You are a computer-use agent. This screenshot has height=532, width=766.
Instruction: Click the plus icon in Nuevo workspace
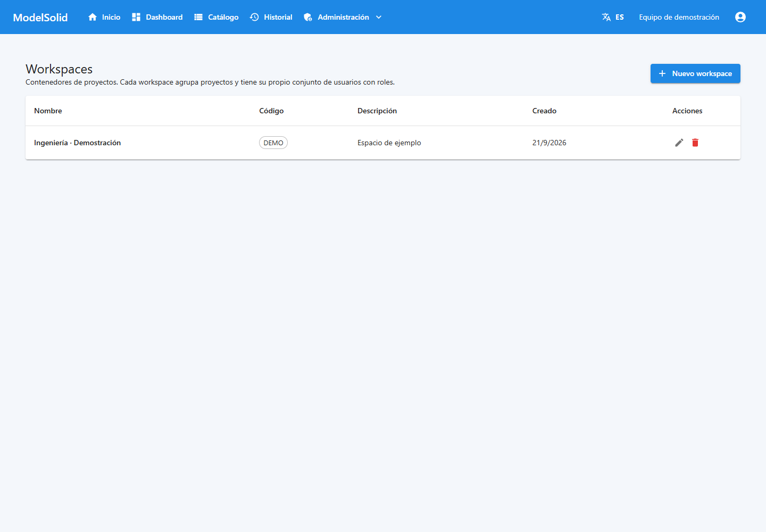coord(662,73)
